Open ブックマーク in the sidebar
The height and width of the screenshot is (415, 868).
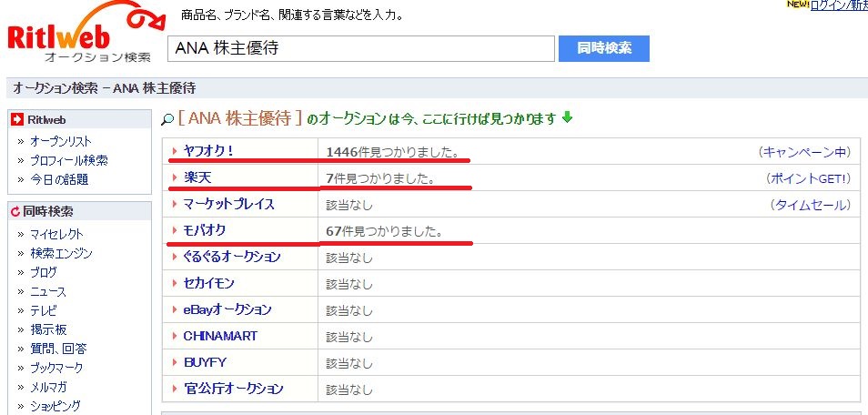point(56,368)
